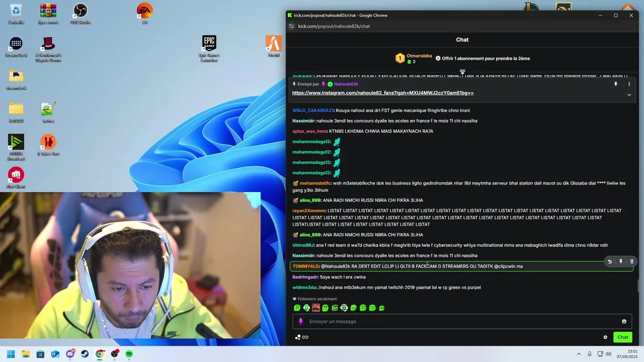Click the Nahoule82k sender name in the pinned message
Screen dimensions: 644x362
click(346, 84)
